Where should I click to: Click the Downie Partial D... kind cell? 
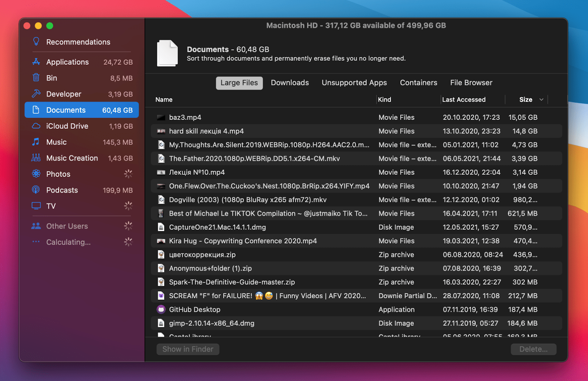click(x=408, y=296)
